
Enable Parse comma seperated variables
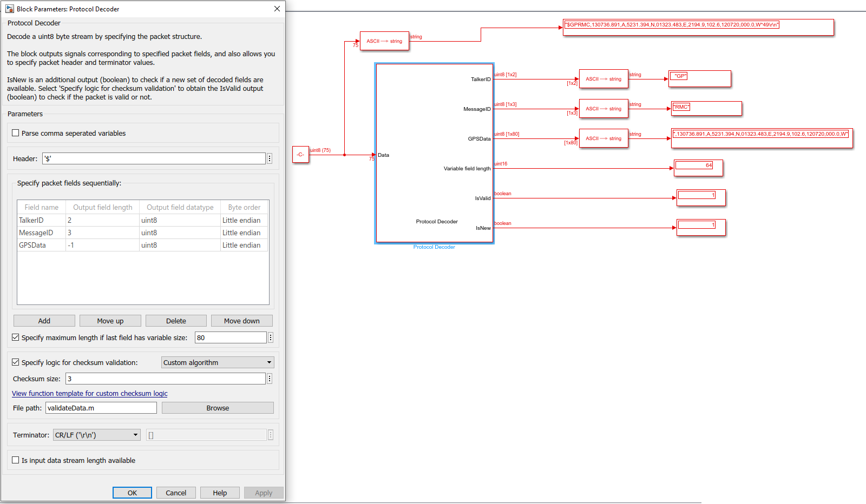click(15, 133)
